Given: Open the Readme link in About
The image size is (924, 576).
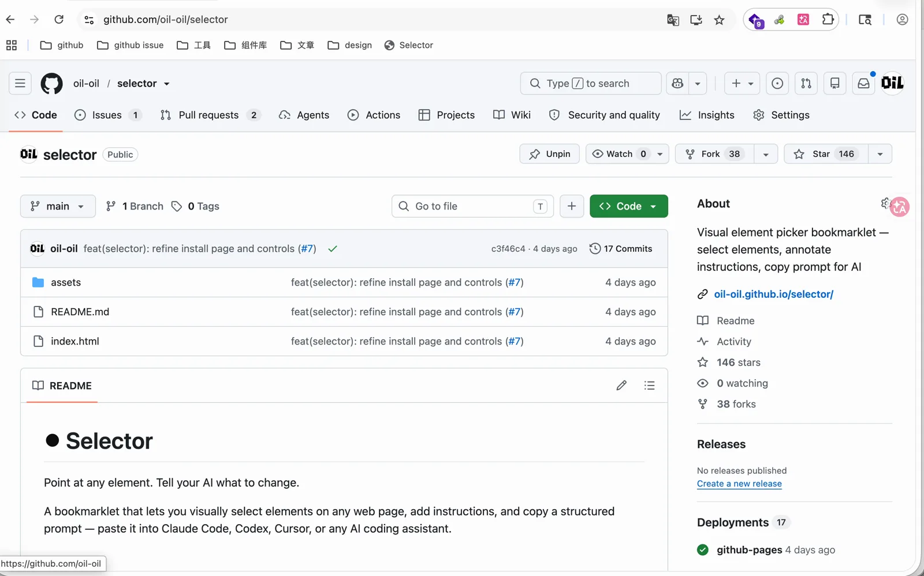Looking at the screenshot, I should coord(735,321).
